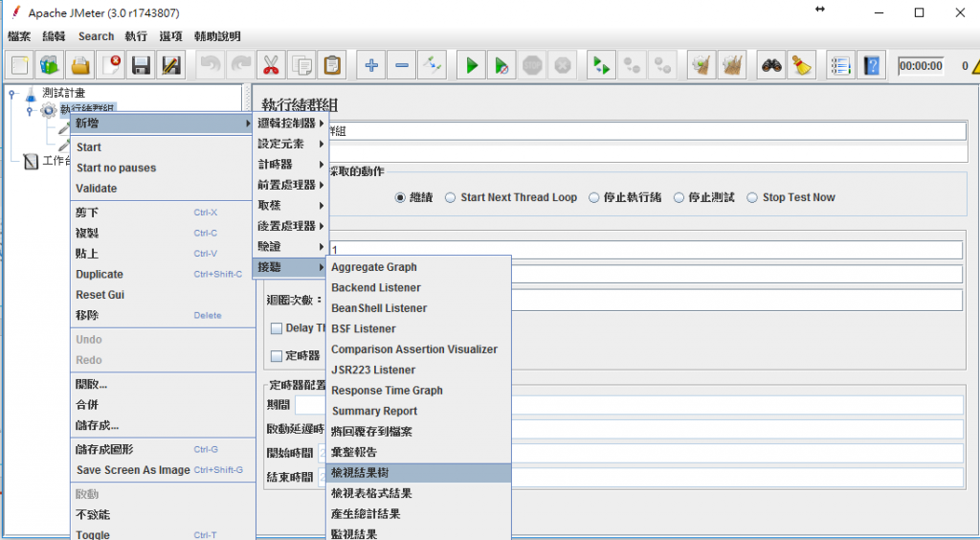Click the Toggle enable/disable icon
Viewport: 980px width, 540px height.
pos(432,65)
